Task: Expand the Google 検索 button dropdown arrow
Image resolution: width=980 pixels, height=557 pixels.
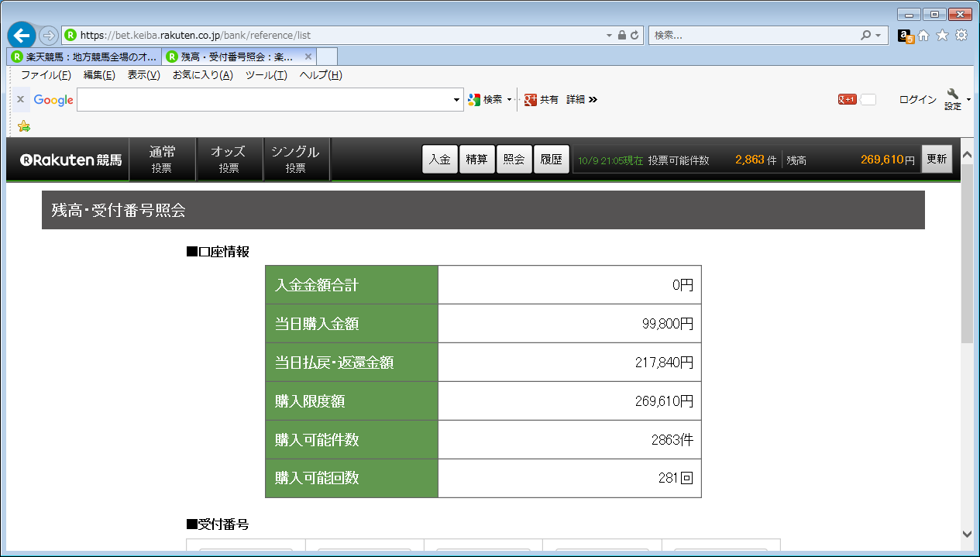Action: coord(509,100)
